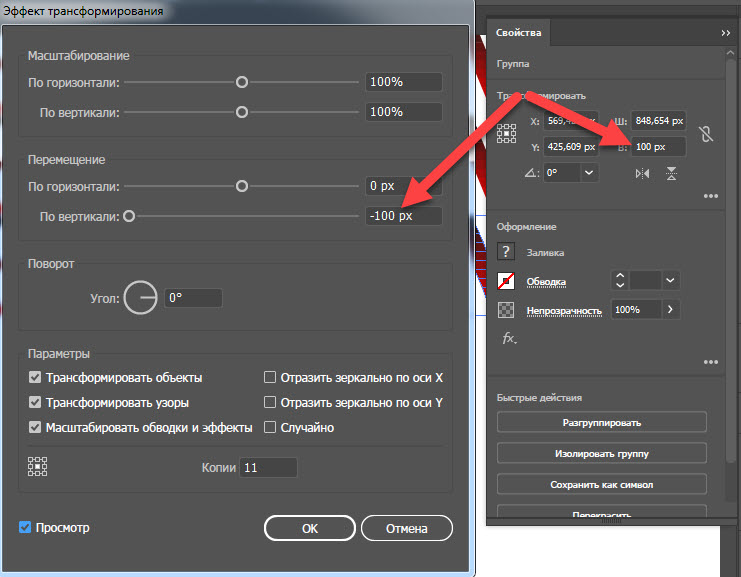Expand the Непрозрачность opacity arrow
The width and height of the screenshot is (741, 577).
(x=670, y=310)
